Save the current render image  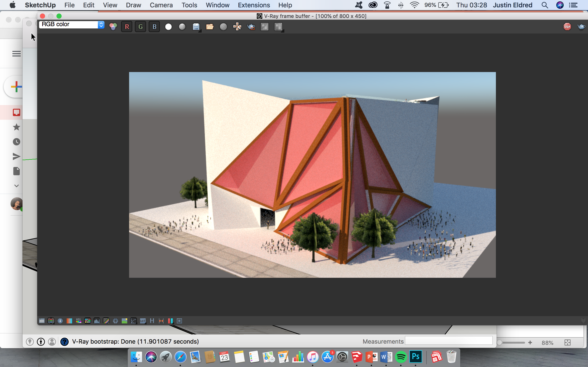(196, 27)
